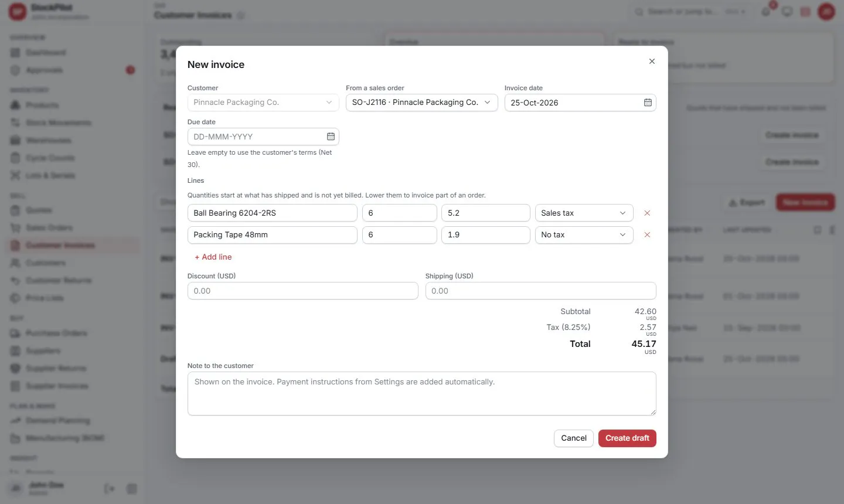Open the Invoice date calendar picker

click(x=648, y=103)
